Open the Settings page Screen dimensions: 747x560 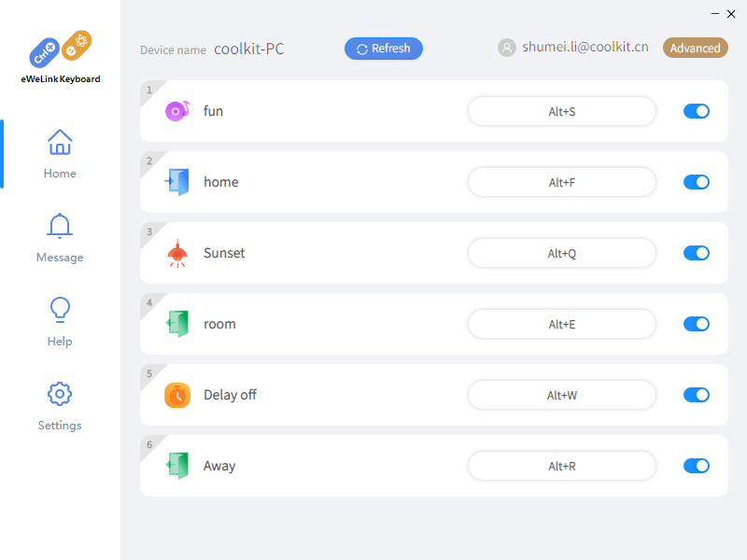click(60, 406)
